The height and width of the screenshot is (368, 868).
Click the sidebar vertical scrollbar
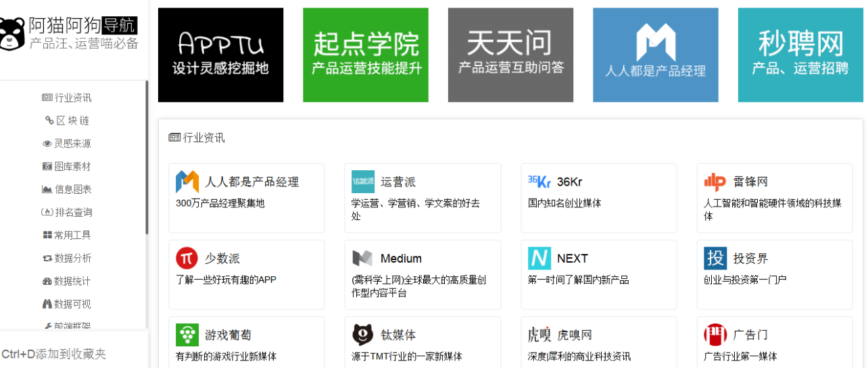tap(147, 157)
